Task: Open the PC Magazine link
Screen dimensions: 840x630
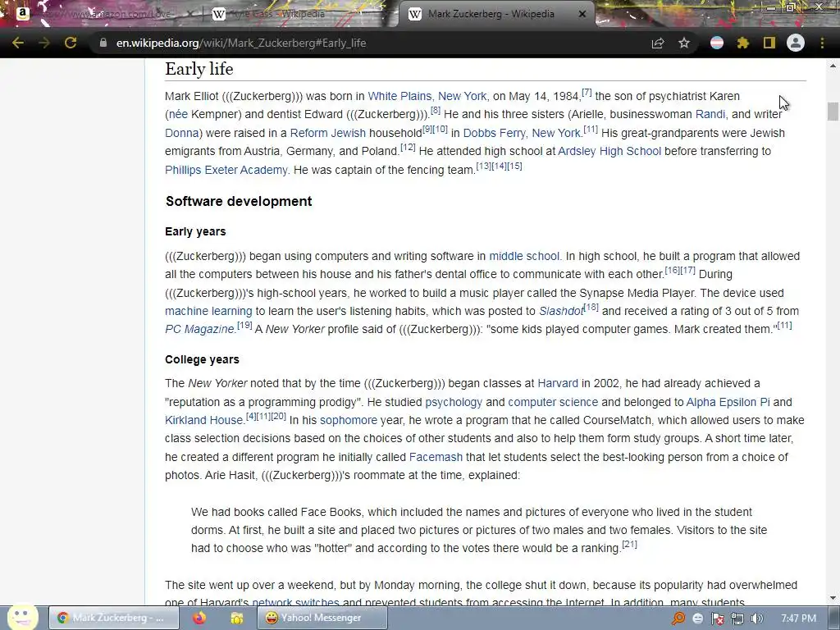Action: [199, 330]
